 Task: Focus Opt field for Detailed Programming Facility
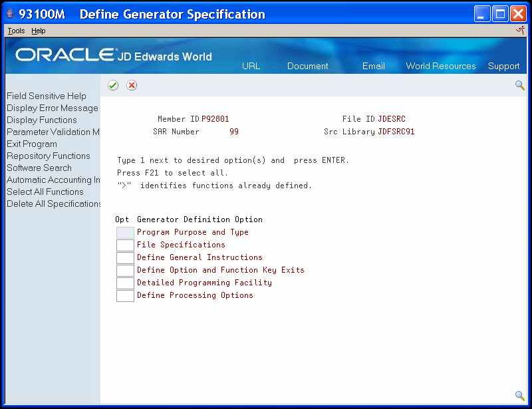click(125, 283)
